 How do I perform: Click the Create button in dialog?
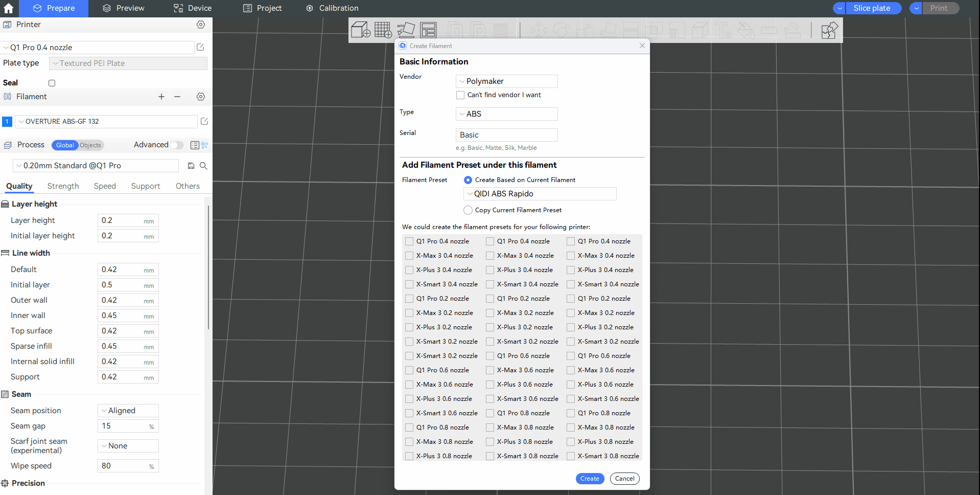pyautogui.click(x=590, y=479)
